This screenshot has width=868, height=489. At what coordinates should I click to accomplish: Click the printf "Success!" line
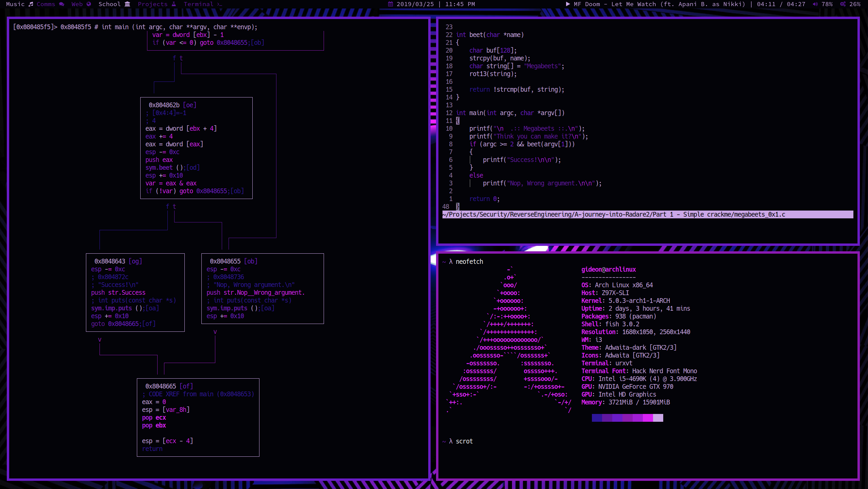coord(522,160)
